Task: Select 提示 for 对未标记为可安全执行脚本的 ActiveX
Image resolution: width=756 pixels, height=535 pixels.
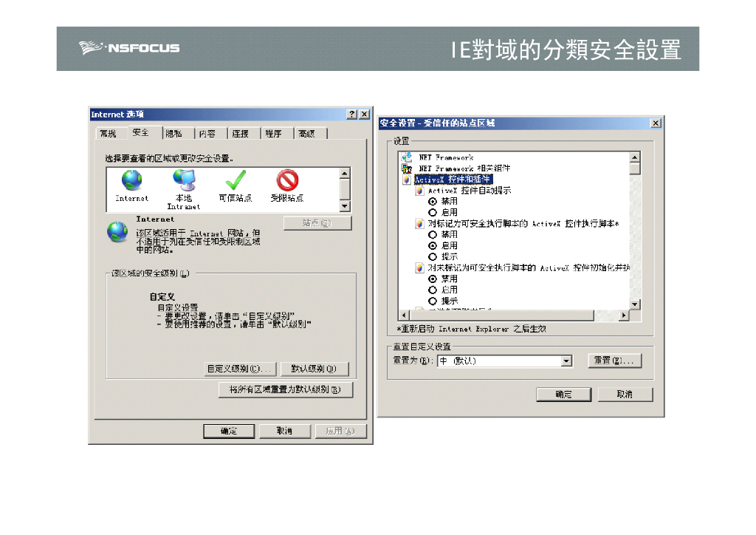Action: pos(433,301)
